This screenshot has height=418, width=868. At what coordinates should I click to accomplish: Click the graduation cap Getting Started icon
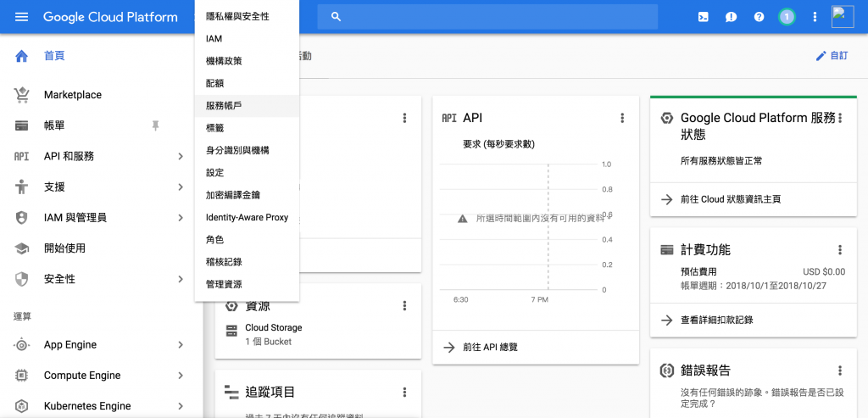pyautogui.click(x=21, y=248)
